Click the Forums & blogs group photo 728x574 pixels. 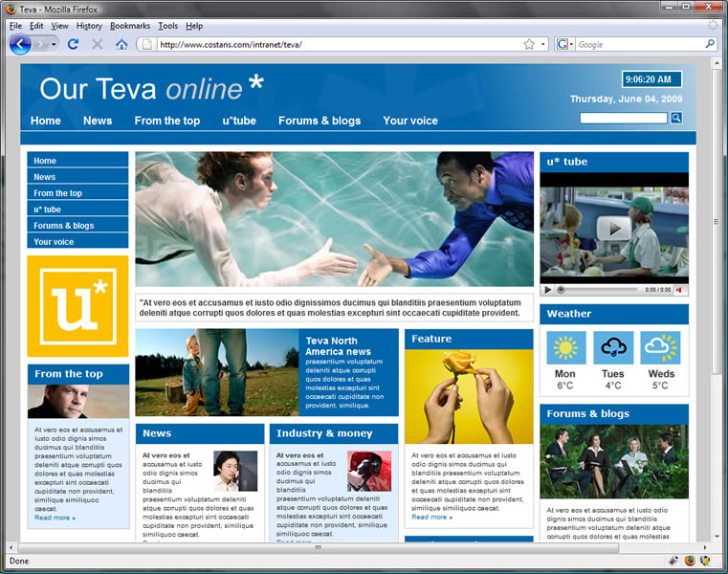(x=614, y=462)
